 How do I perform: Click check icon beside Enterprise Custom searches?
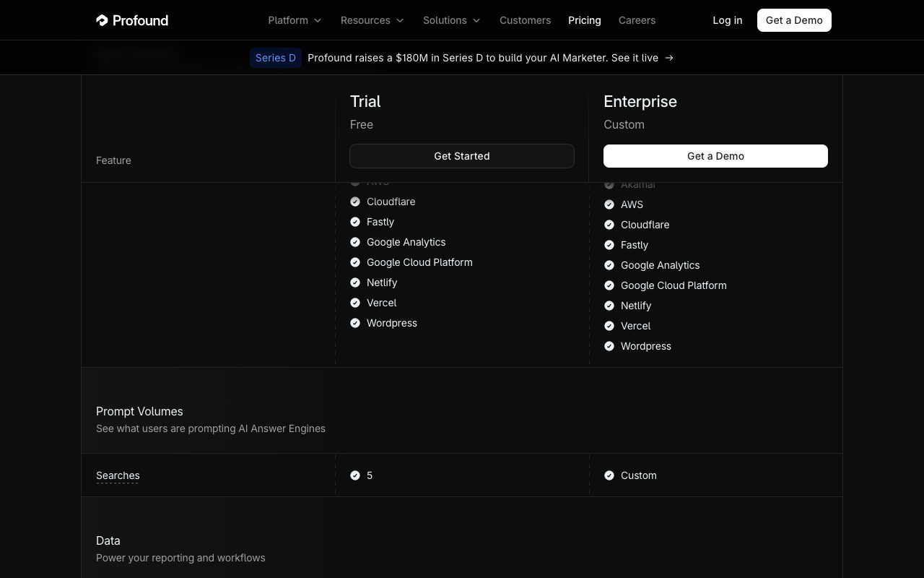point(609,475)
